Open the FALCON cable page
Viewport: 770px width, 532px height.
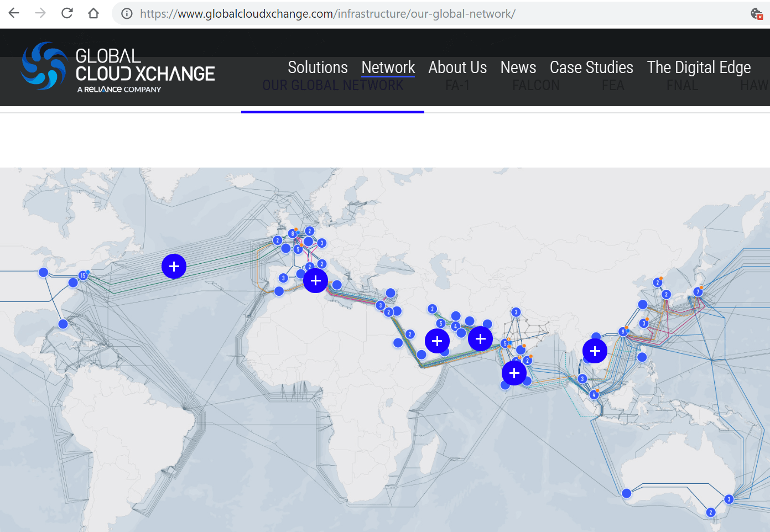pyautogui.click(x=535, y=85)
